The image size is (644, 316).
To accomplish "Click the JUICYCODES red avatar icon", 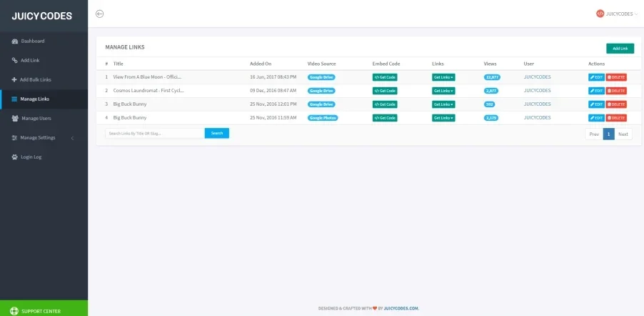I will [x=600, y=14].
